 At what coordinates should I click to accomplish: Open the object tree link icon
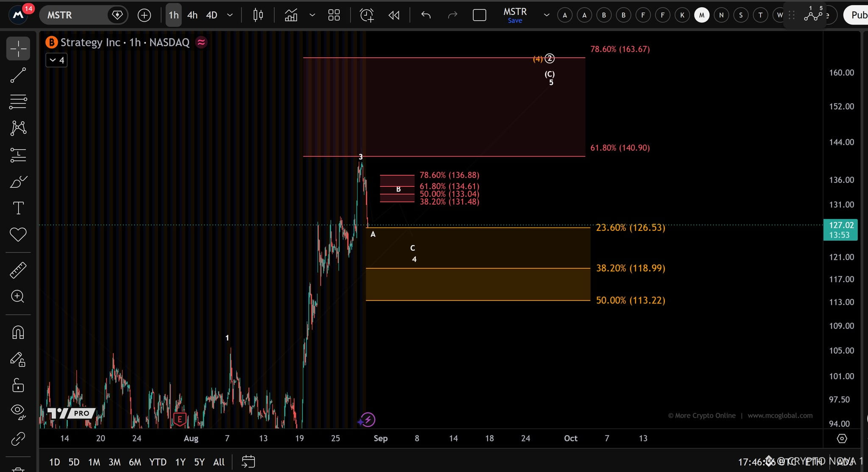pyautogui.click(x=18, y=438)
